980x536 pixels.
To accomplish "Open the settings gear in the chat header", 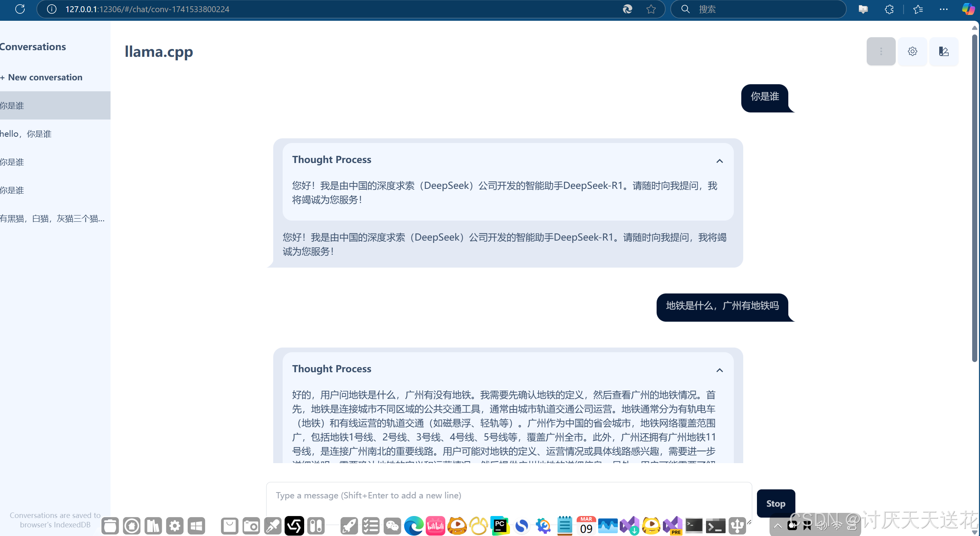I will tap(913, 51).
